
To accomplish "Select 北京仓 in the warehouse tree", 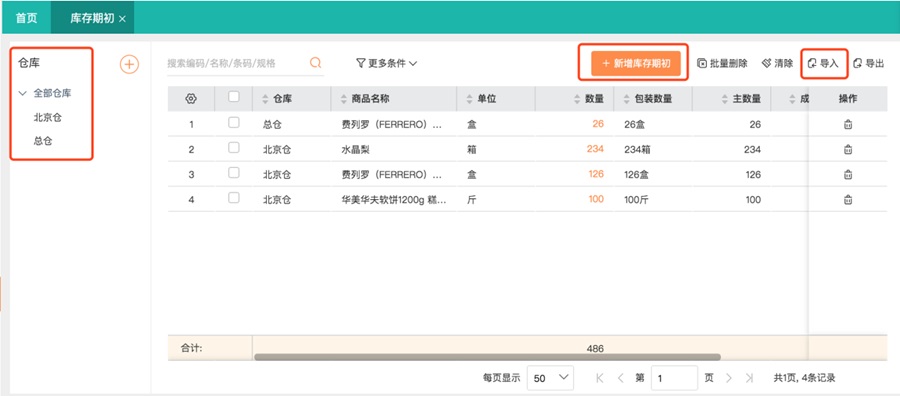I will 48,118.
